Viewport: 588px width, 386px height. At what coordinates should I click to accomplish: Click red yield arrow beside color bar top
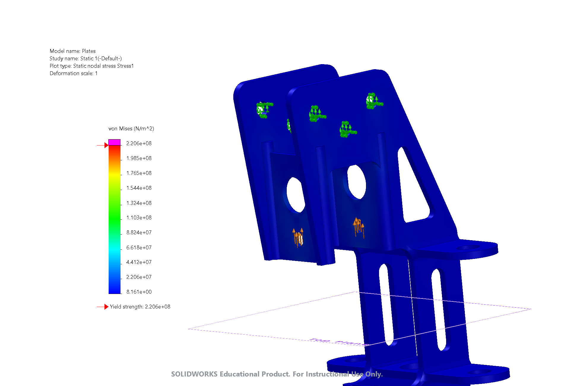click(106, 145)
